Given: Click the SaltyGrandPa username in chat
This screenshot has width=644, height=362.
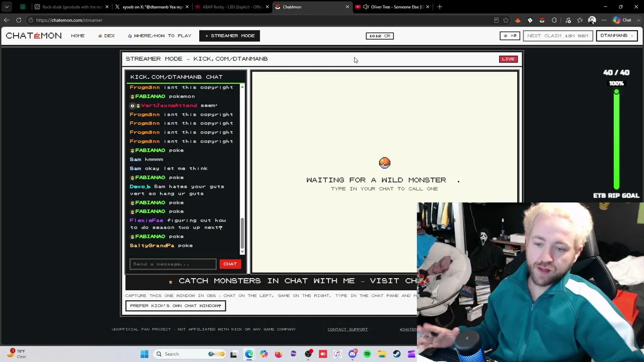Looking at the screenshot, I should pos(152,245).
